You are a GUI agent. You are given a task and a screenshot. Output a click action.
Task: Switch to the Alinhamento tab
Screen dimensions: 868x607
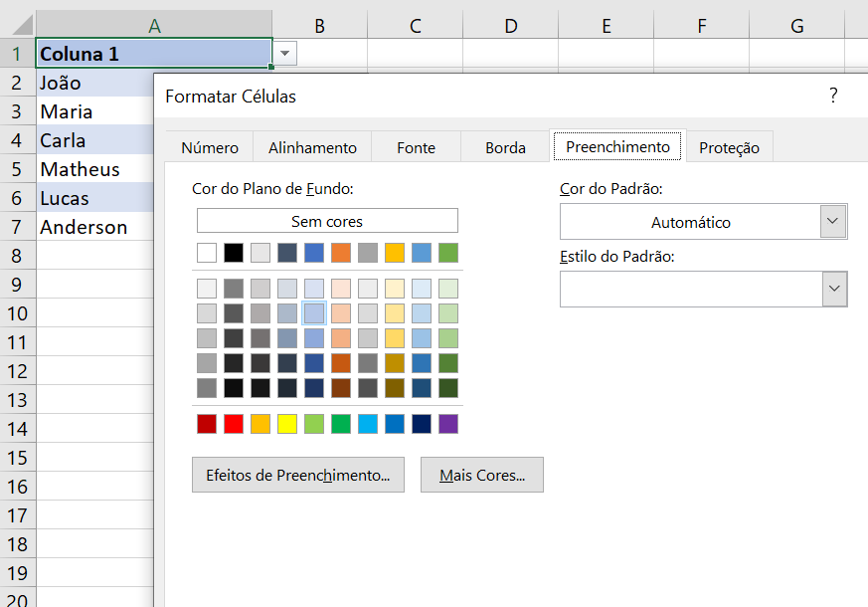tap(312, 146)
